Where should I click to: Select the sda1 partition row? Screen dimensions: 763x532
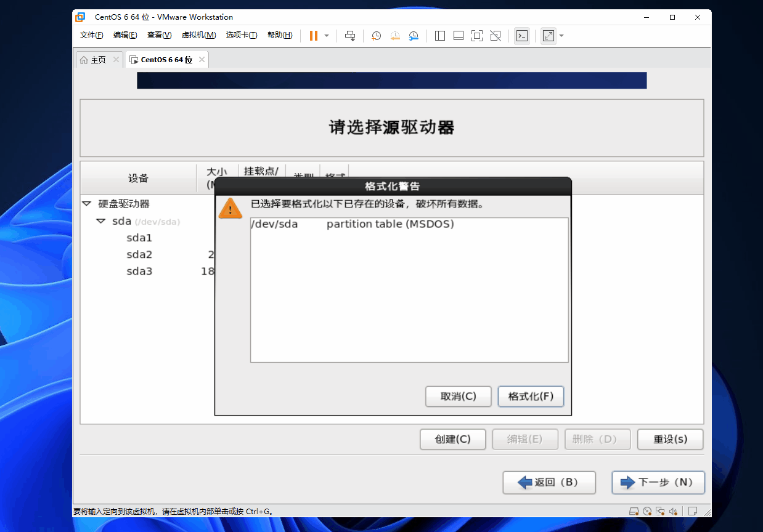(x=139, y=238)
